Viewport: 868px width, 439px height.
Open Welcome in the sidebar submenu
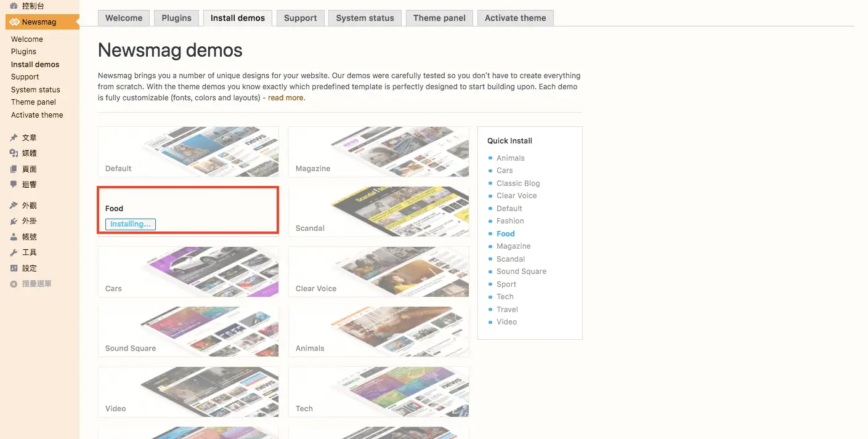(27, 39)
